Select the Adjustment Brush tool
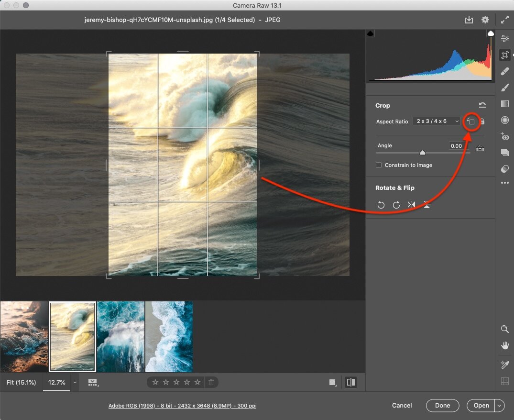Image resolution: width=514 pixels, height=420 pixels. coord(505,88)
